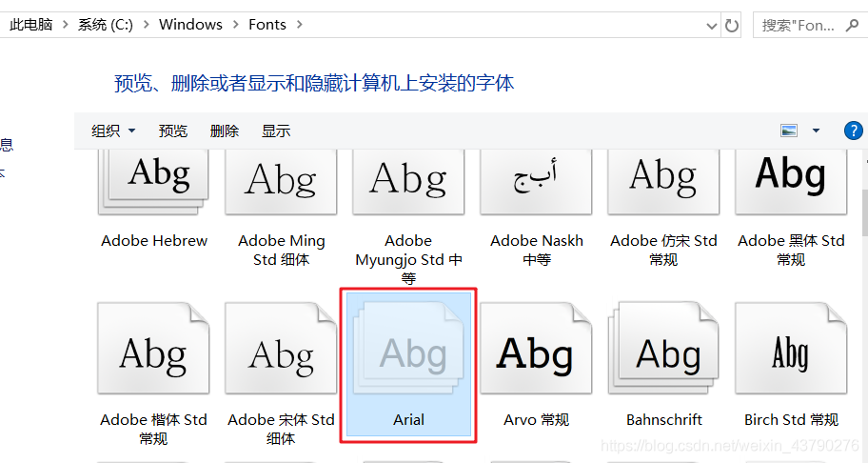The image size is (868, 463).
Task: Click 删除 in the toolbar
Action: tap(225, 131)
